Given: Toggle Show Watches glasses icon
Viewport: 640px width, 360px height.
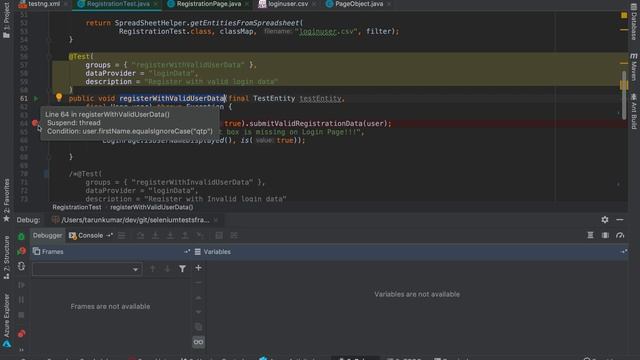Looking at the screenshot, I should point(198,342).
